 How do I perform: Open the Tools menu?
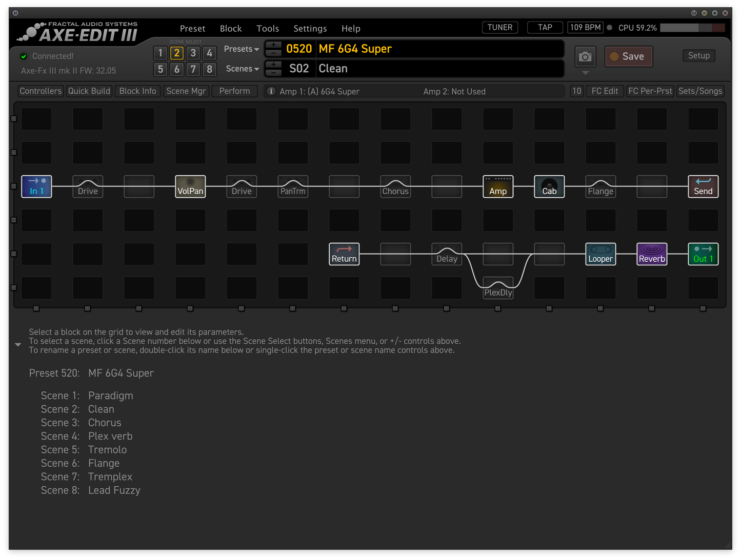tap(268, 29)
